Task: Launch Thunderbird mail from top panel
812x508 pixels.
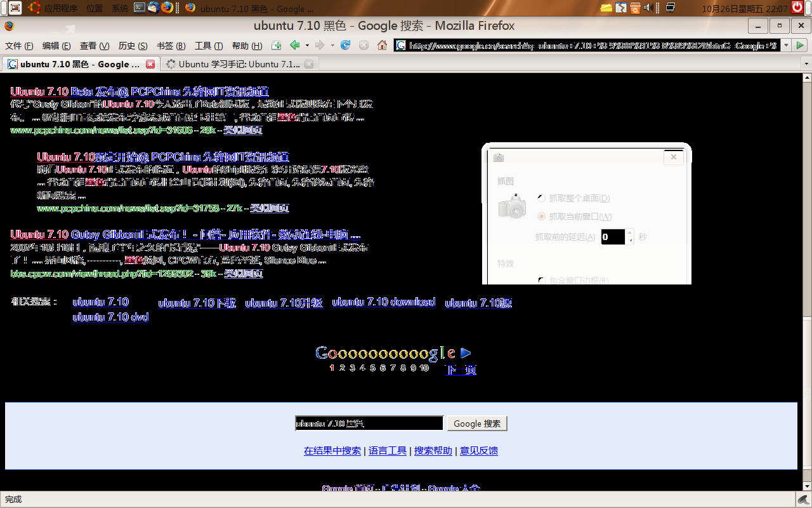Action: pos(154,8)
